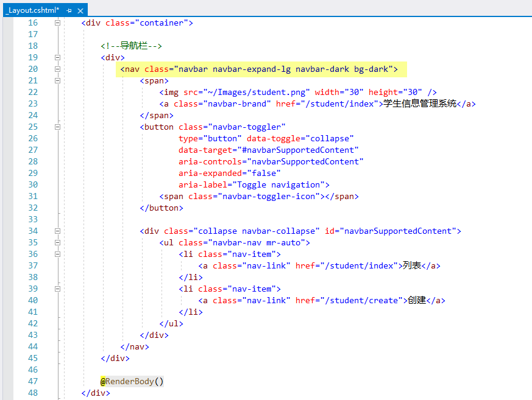
Task: Collapse the highlighted nav element code region
Action: (57, 69)
